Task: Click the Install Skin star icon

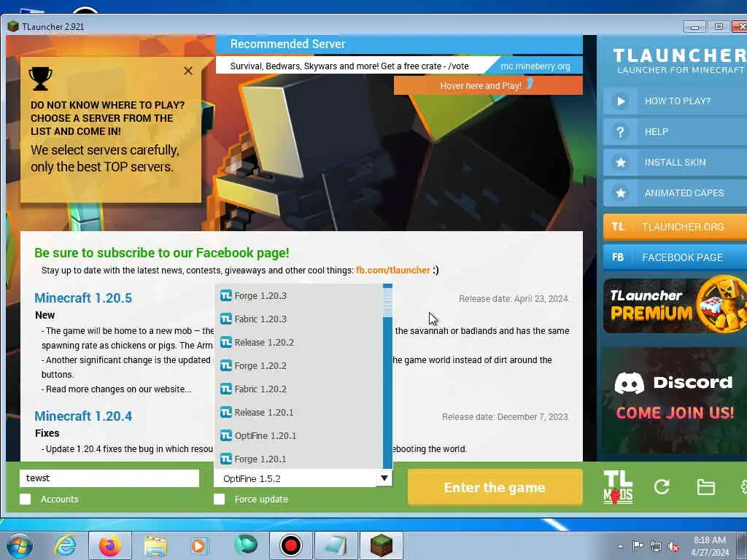Action: [x=620, y=163]
